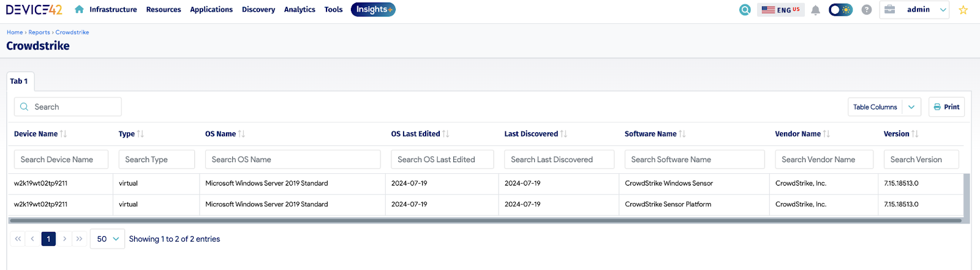
Task: Sort by Device Name column arrows
Action: click(63, 133)
